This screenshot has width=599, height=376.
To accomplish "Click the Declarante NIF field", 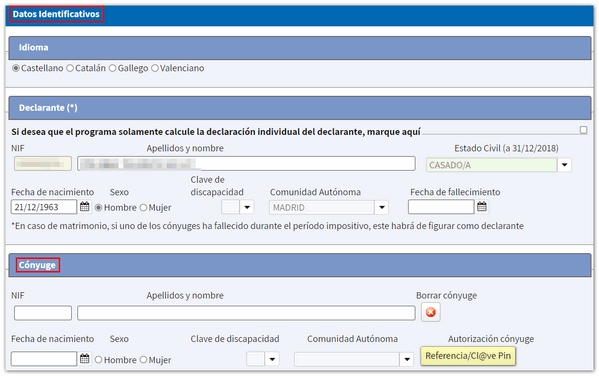I will (x=43, y=164).
